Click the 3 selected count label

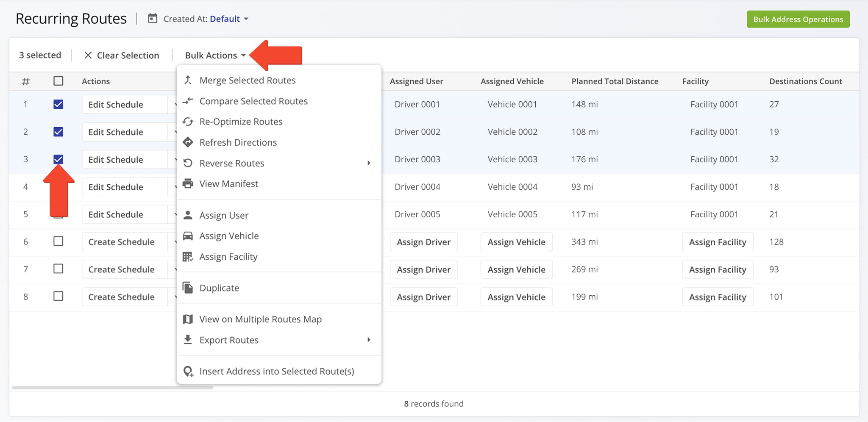click(40, 55)
